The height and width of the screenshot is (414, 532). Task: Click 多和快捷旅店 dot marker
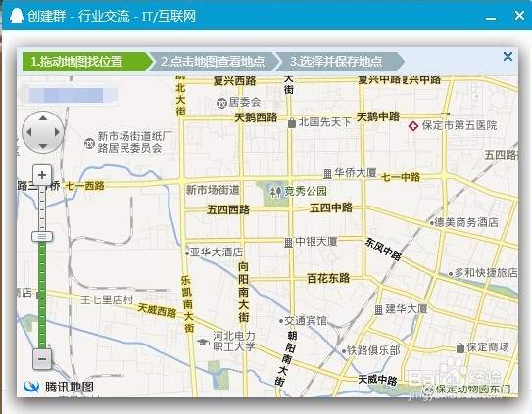[451, 274]
